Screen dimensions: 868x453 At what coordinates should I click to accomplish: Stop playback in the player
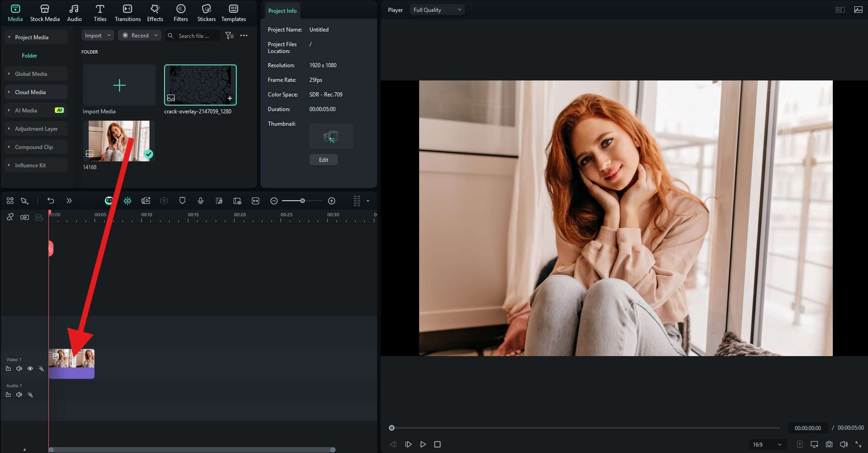tap(437, 444)
